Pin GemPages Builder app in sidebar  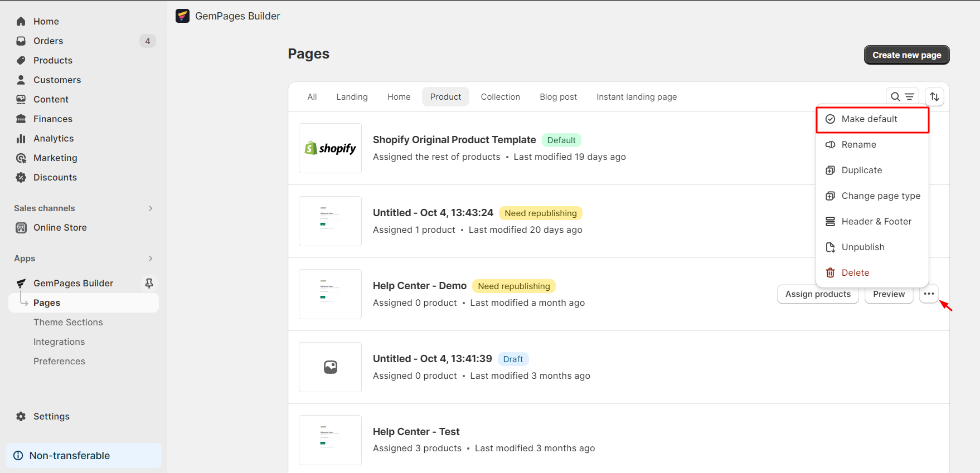click(x=149, y=283)
